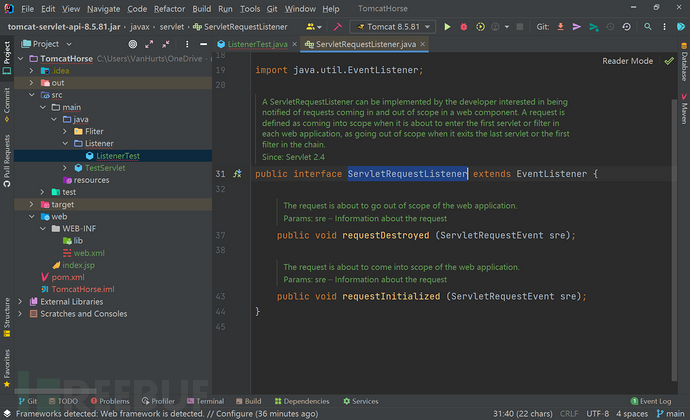The image size is (690, 420).
Task: Open the Refactor menu
Action: [169, 9]
